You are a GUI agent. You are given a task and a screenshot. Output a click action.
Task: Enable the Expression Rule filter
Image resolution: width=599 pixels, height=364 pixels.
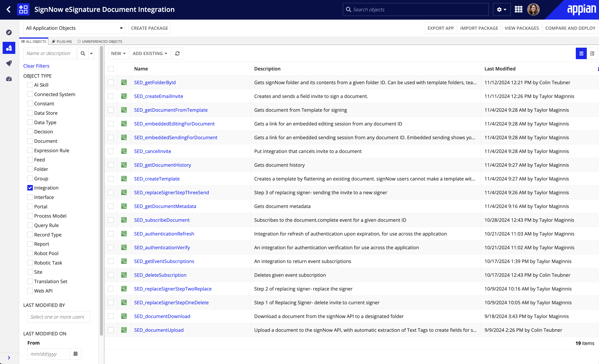click(x=30, y=150)
